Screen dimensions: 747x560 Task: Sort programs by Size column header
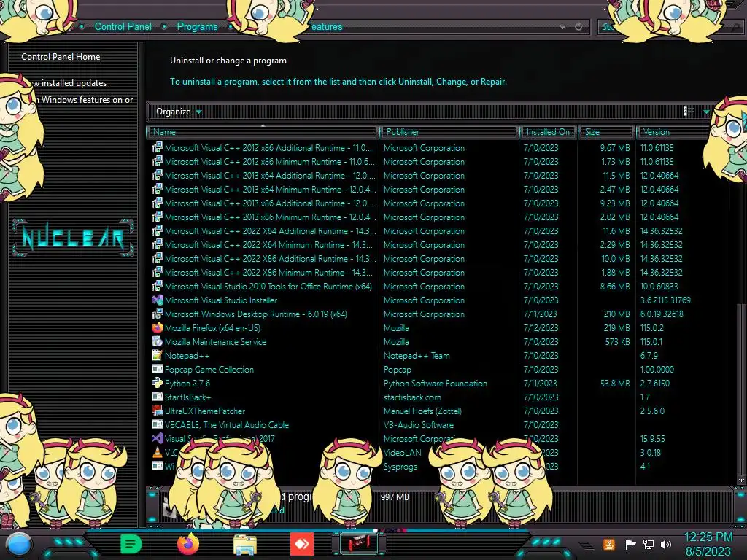click(x=606, y=132)
